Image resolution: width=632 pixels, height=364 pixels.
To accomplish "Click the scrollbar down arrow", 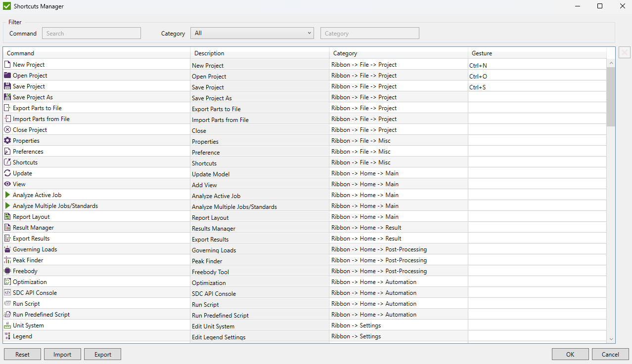I will (x=611, y=339).
